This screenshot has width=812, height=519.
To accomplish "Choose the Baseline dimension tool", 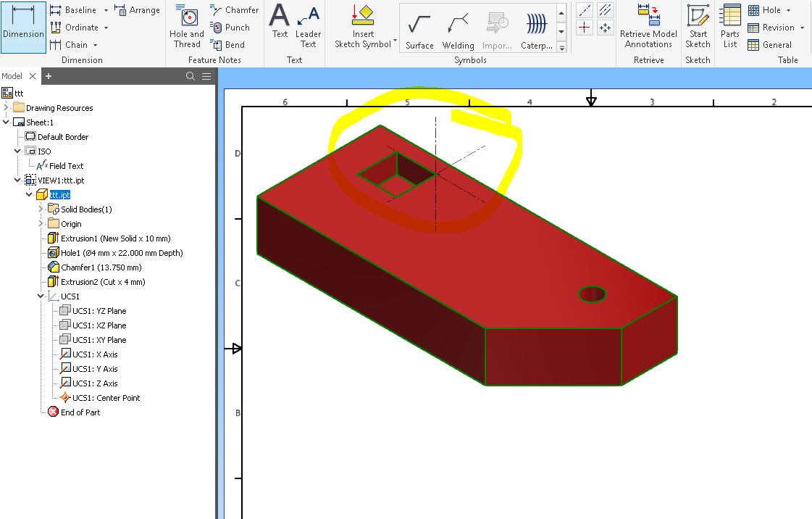I will (x=73, y=10).
